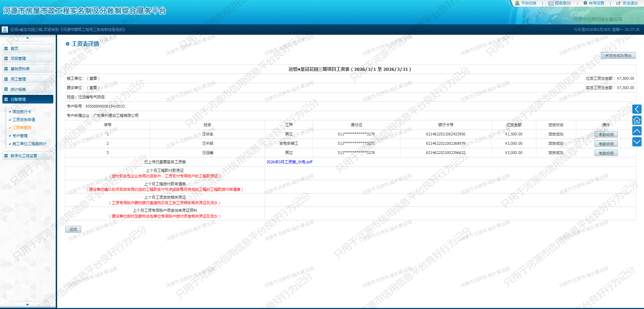Click ID number ending in 3279
The height and width of the screenshot is (309, 644).
click(x=356, y=134)
